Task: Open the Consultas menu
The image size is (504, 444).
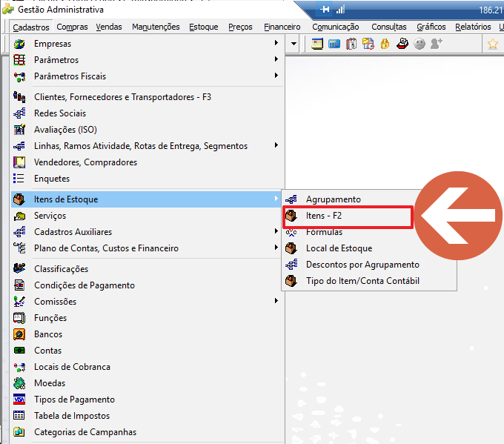Action: [x=389, y=27]
